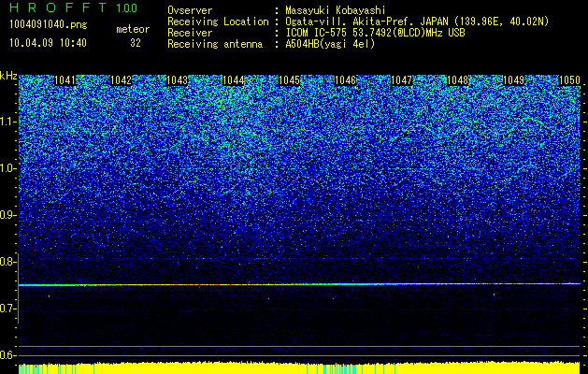Click the kHz axis unit label
The image size is (588, 374).
click(8, 76)
